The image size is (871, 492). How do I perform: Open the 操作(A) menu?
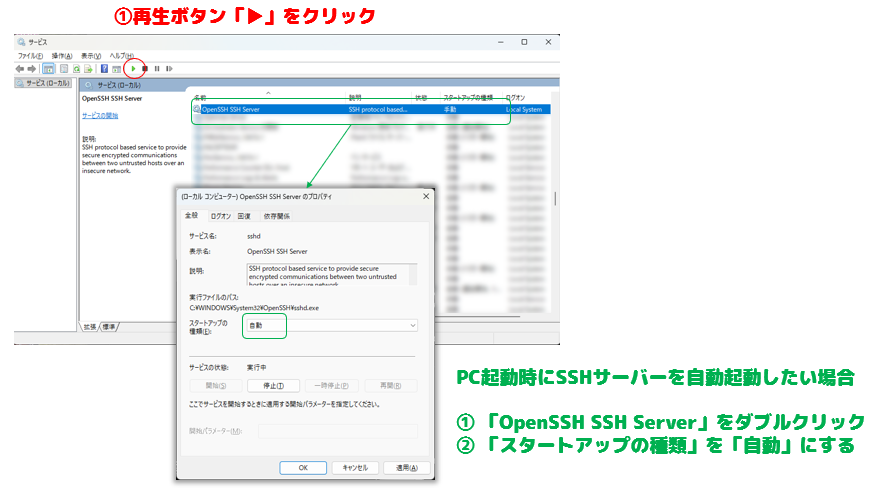pyautogui.click(x=62, y=56)
